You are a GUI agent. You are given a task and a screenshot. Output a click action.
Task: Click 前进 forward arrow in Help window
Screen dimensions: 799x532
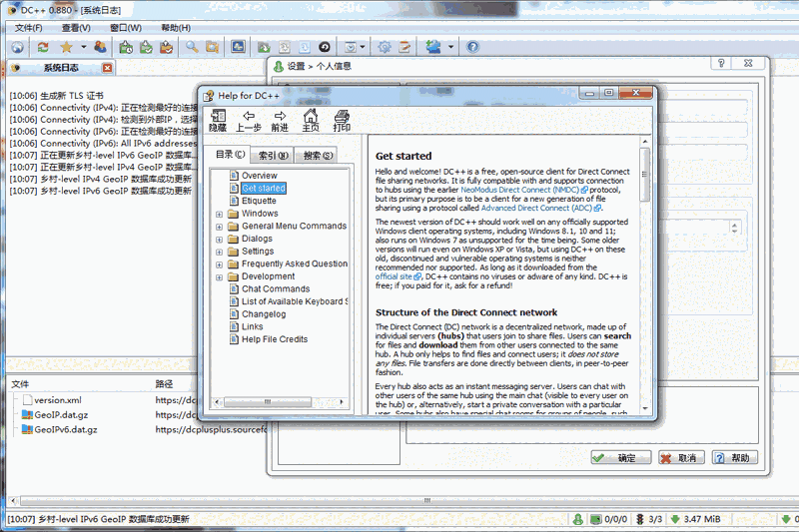tap(280, 121)
